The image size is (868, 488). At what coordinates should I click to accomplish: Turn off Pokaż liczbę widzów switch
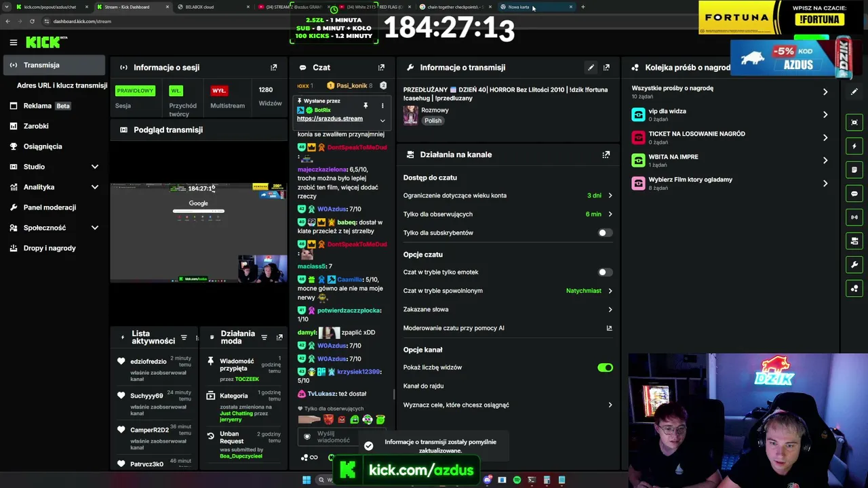click(x=605, y=367)
